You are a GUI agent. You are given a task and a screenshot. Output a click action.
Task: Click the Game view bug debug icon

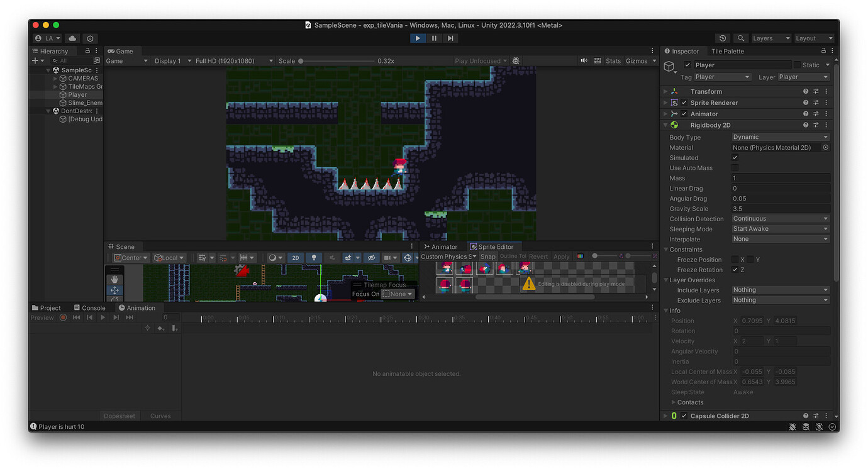516,61
